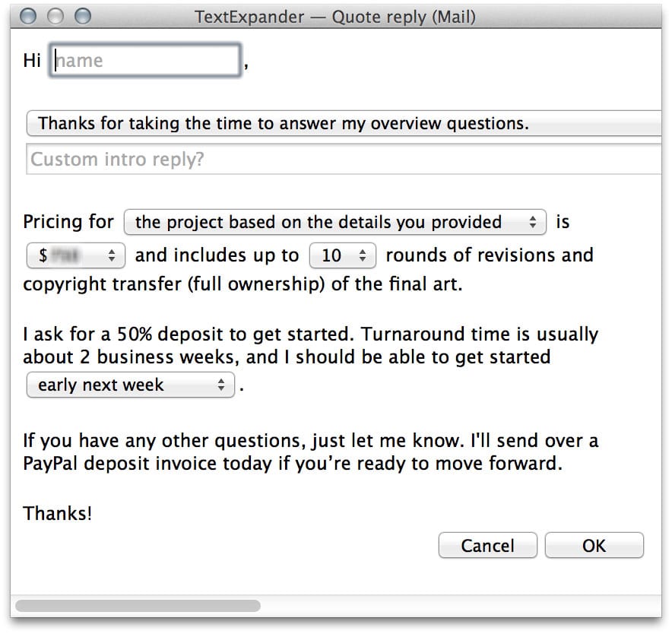Close the TextExpander fill-in window

(28, 16)
